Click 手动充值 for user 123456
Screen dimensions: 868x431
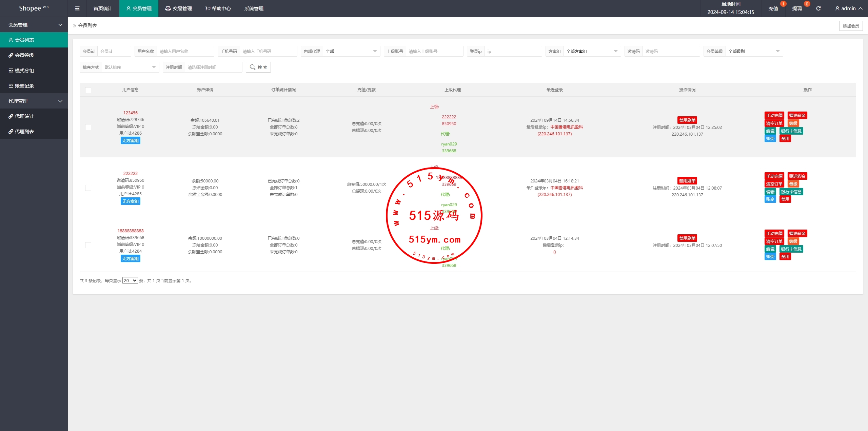click(774, 116)
